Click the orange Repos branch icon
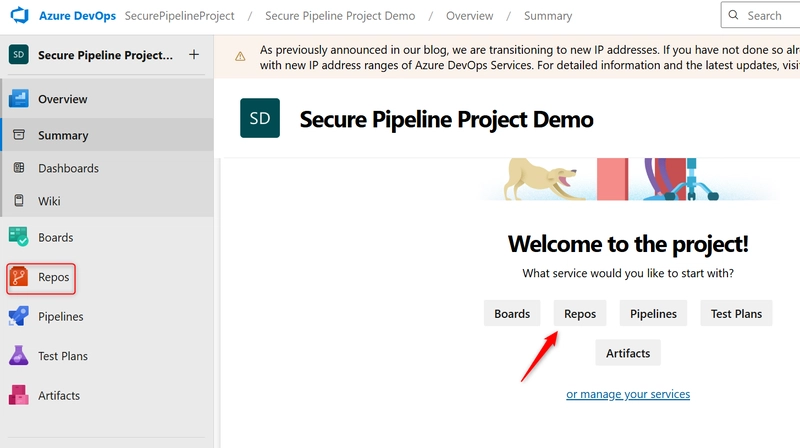 pos(19,277)
